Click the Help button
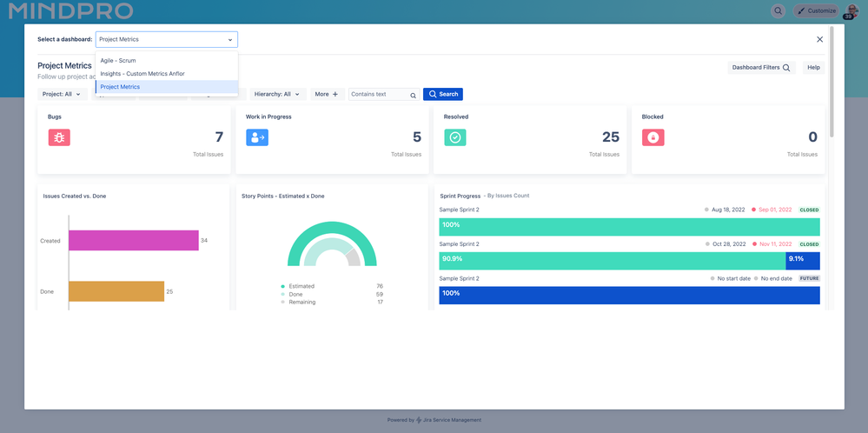 (x=813, y=68)
